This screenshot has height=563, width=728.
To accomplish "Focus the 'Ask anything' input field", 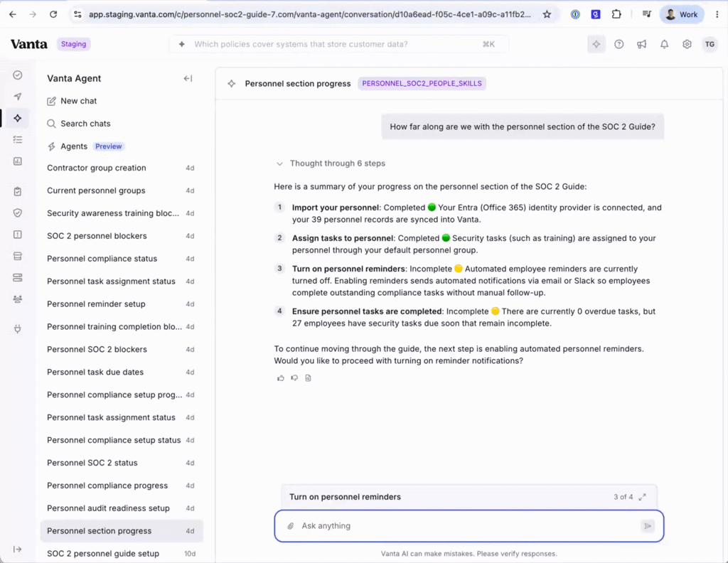I will click(469, 526).
